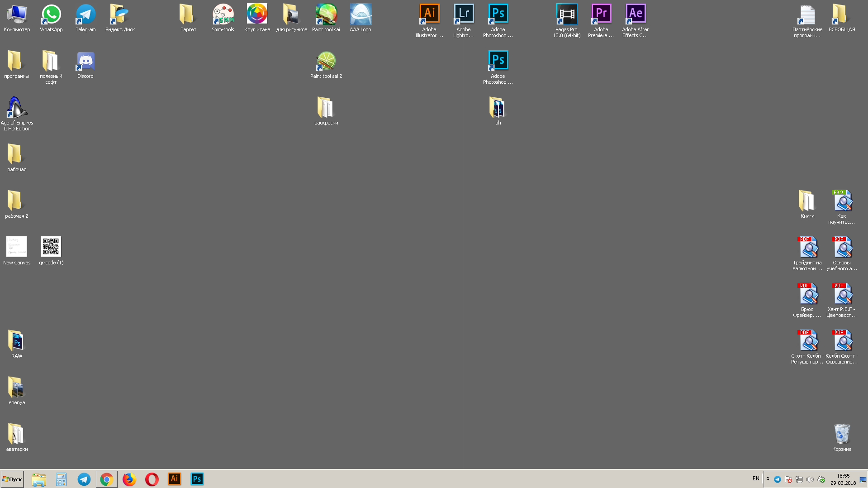Open the Компьютер desktop icon
Image resolution: width=868 pixels, height=488 pixels.
tap(17, 18)
